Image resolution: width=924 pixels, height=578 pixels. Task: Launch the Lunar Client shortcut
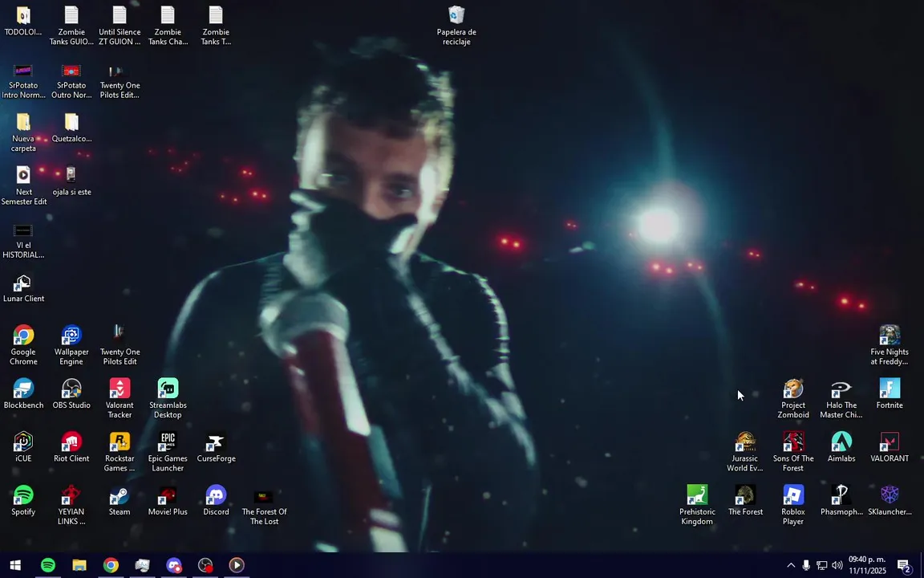point(23,288)
